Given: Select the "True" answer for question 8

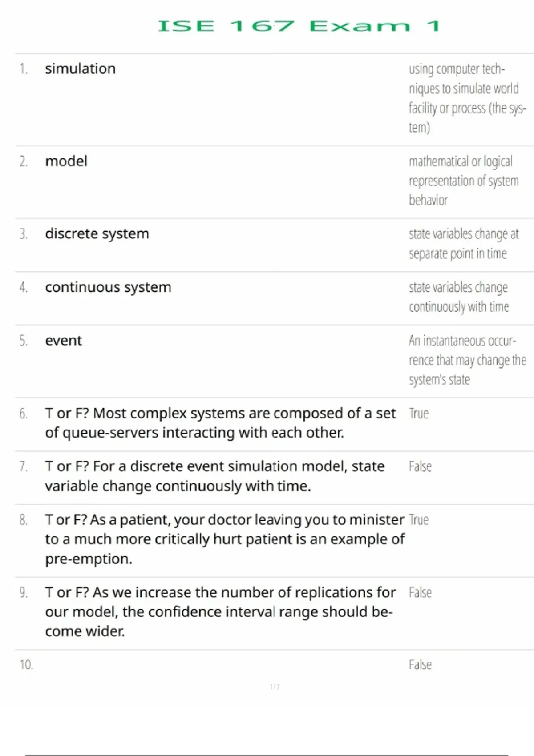Looking at the screenshot, I should (419, 520).
